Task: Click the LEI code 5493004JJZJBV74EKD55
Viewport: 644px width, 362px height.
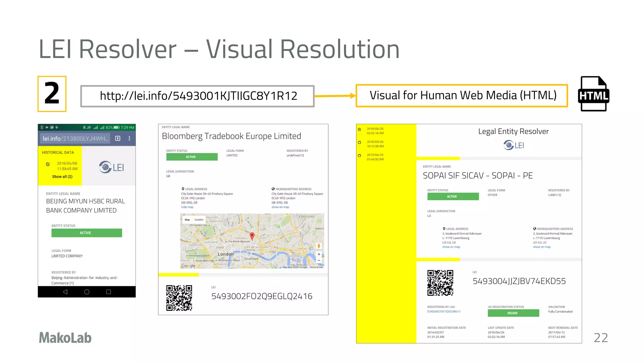Action: point(519,281)
